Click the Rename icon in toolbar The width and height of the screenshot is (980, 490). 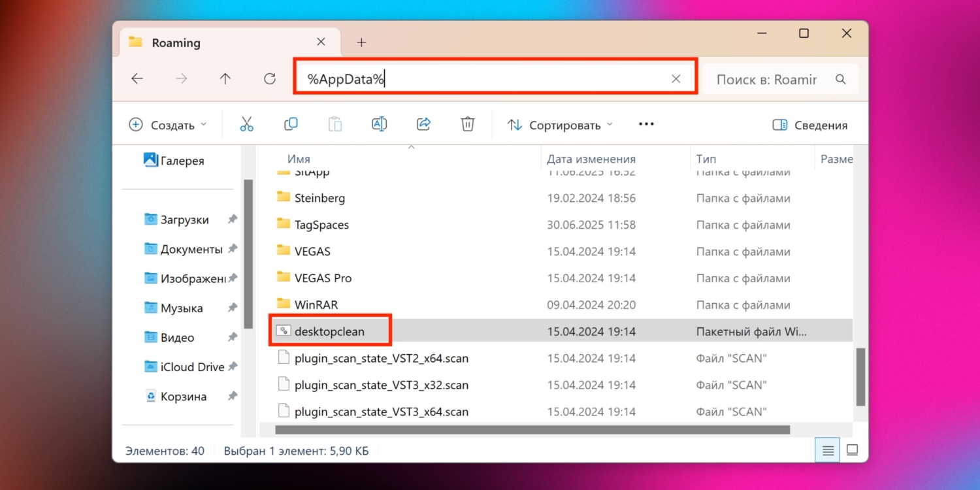[x=379, y=124]
